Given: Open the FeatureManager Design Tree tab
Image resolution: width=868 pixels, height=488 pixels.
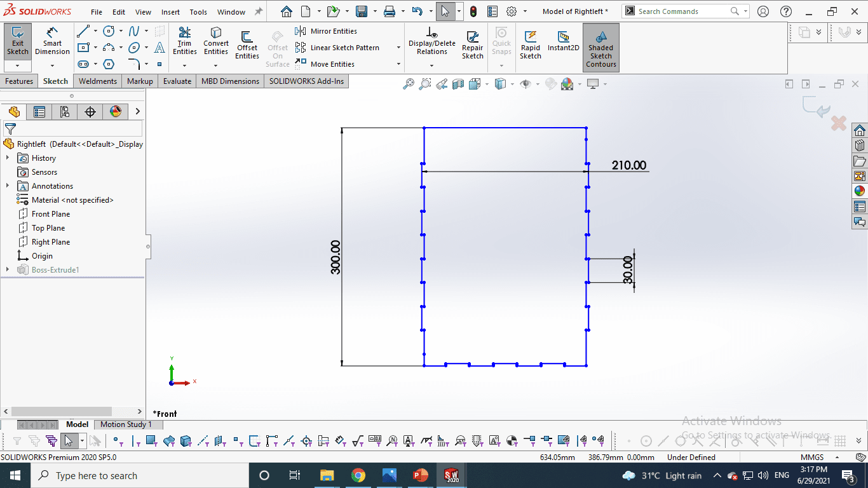Looking at the screenshot, I should [x=14, y=112].
